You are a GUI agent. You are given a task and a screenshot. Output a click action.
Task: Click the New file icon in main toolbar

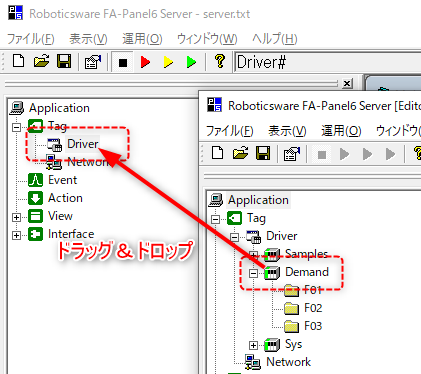[x=18, y=62]
